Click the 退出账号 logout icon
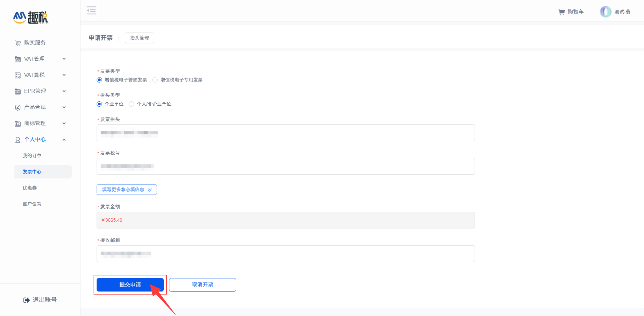 click(x=26, y=300)
